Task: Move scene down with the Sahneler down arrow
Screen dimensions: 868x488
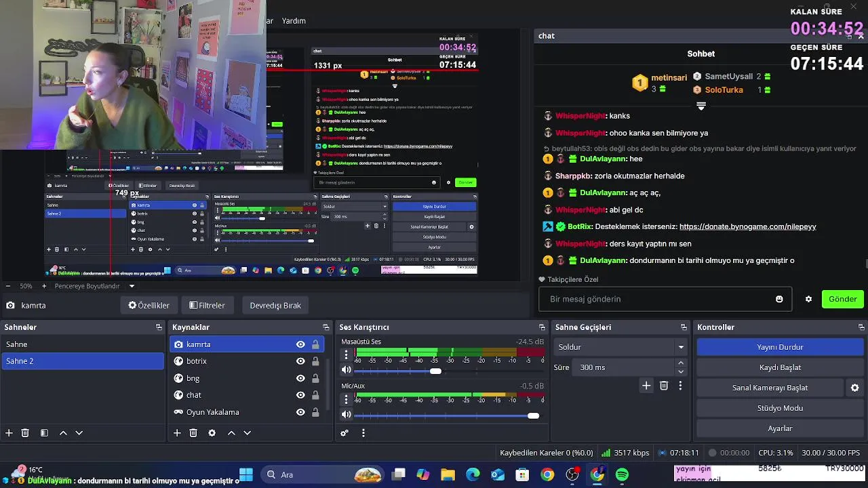Action: (79, 433)
